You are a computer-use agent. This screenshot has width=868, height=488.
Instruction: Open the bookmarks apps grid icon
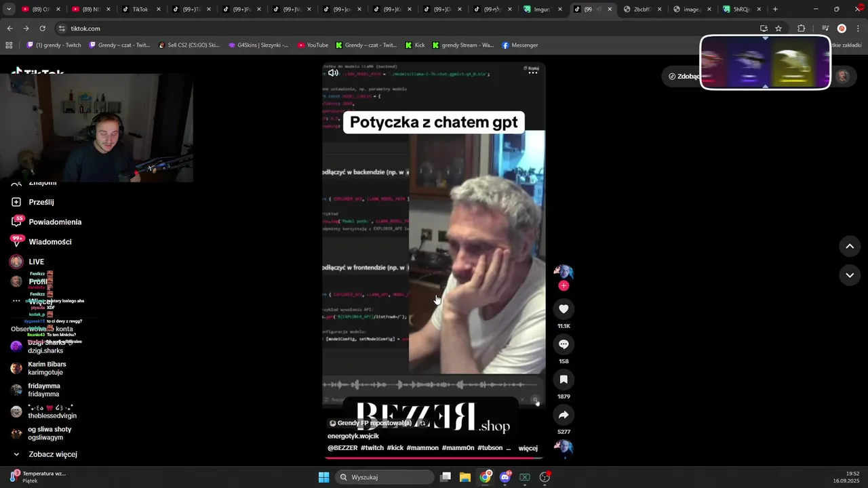click(9, 45)
